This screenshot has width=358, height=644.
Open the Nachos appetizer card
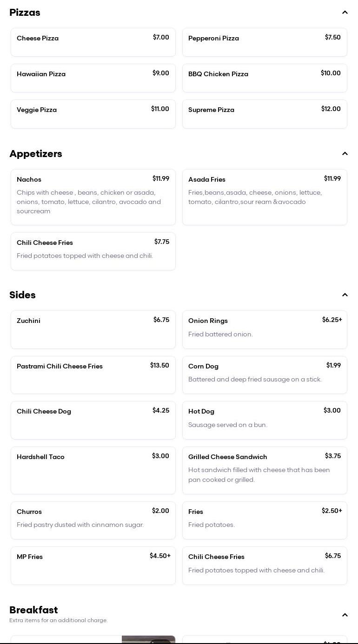pyautogui.click(x=93, y=197)
